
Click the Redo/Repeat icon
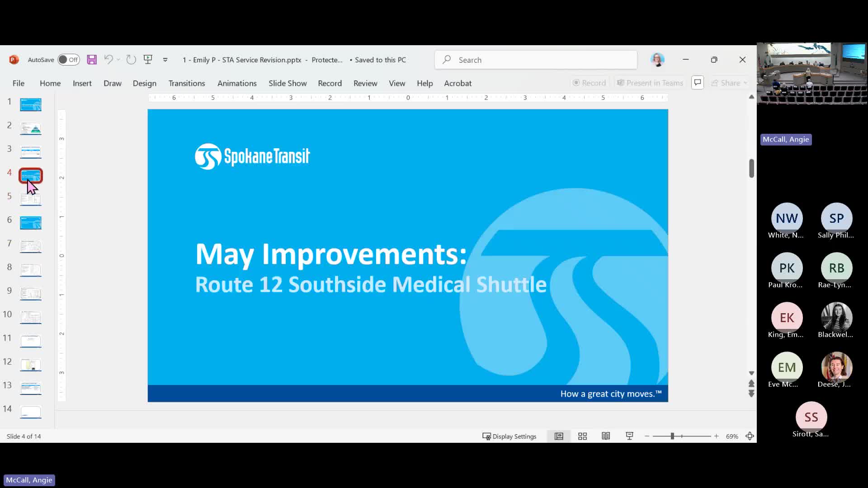coord(131,60)
